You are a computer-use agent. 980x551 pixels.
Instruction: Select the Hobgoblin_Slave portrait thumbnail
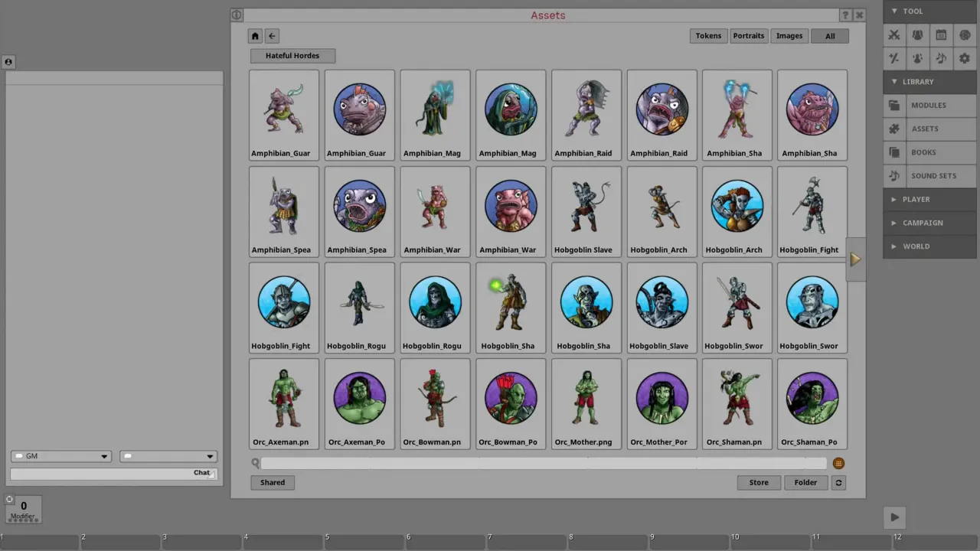pyautogui.click(x=661, y=308)
